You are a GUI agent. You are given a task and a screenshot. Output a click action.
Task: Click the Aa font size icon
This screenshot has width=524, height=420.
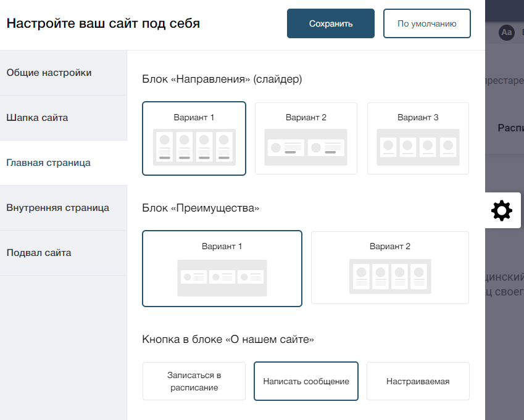pos(506,33)
